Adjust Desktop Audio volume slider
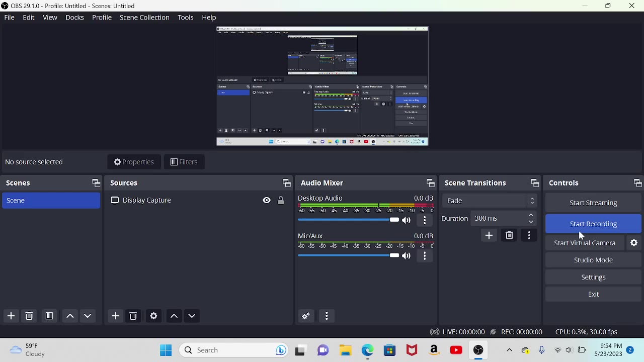Image resolution: width=644 pixels, height=362 pixels. 348,220
